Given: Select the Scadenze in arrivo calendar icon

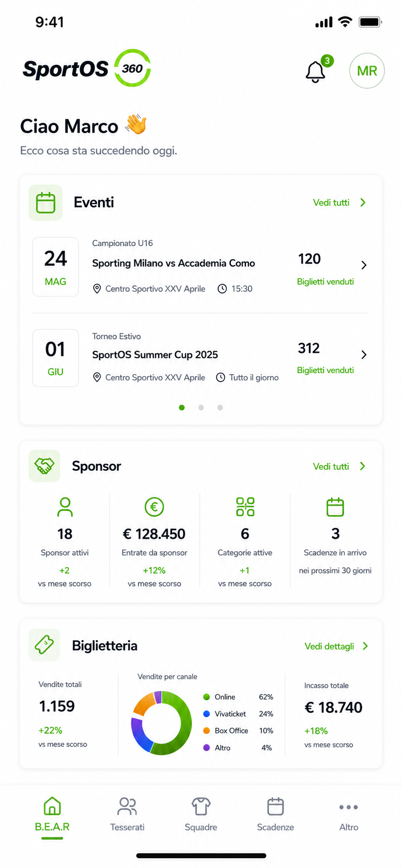Looking at the screenshot, I should [x=335, y=507].
